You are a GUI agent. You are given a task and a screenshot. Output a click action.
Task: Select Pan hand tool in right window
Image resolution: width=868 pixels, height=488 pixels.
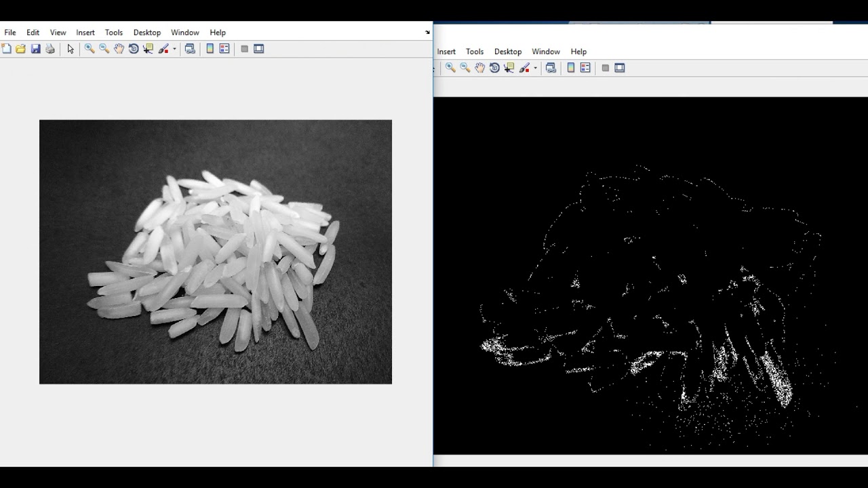480,68
